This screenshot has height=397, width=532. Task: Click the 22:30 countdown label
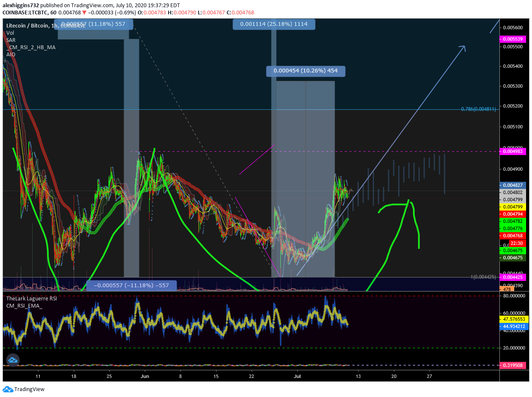(516, 243)
